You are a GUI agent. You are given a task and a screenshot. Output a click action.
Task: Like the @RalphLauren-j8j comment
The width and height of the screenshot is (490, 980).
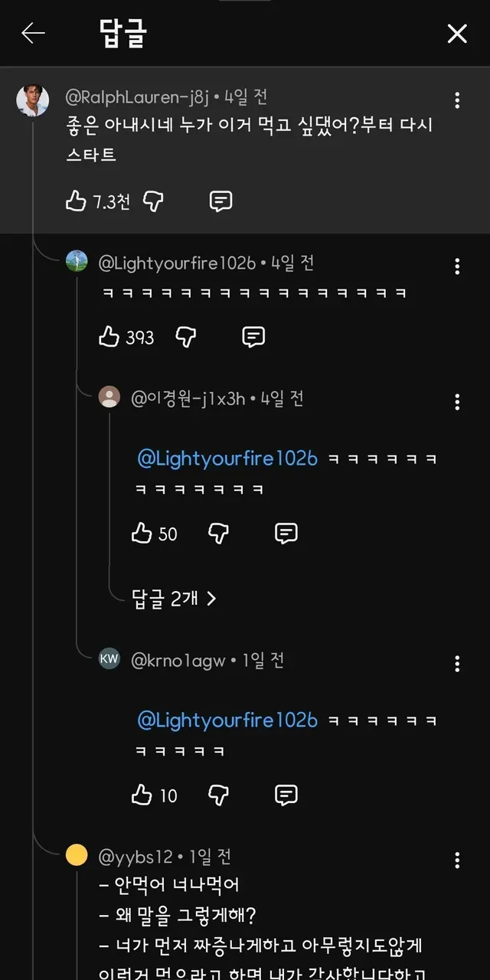click(x=76, y=201)
